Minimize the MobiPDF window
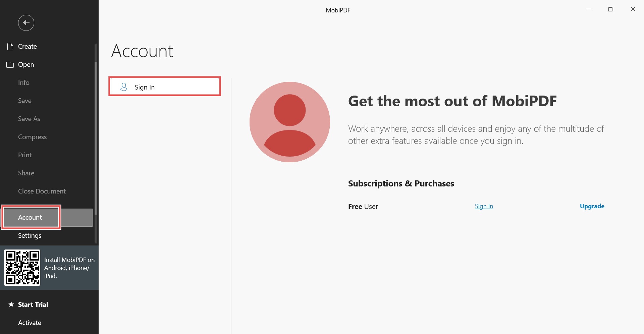The image size is (644, 334). click(589, 9)
